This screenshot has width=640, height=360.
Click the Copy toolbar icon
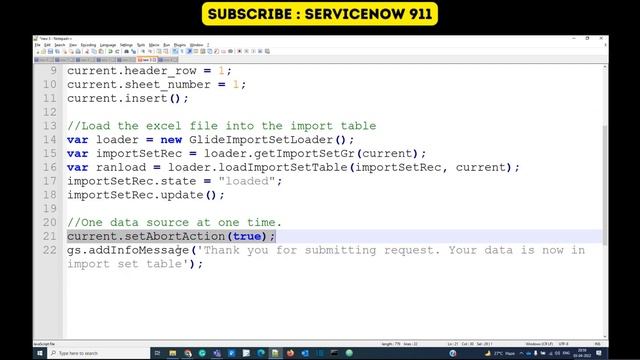[x=94, y=51]
